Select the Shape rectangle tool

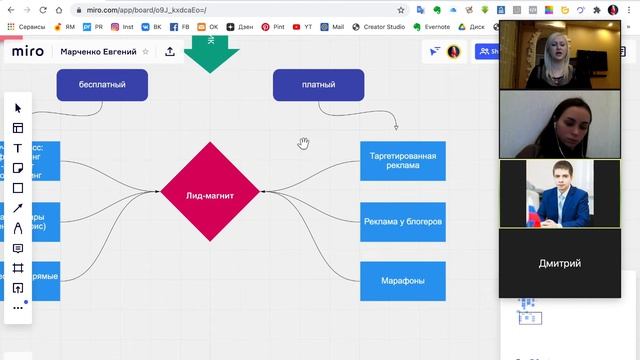click(x=18, y=188)
